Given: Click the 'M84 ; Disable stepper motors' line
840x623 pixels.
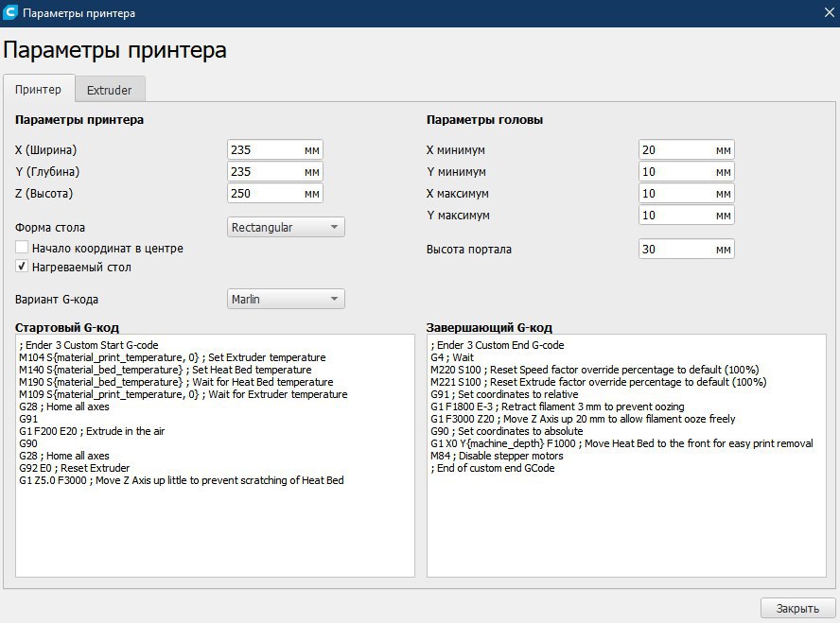Looking at the screenshot, I should 497,456.
